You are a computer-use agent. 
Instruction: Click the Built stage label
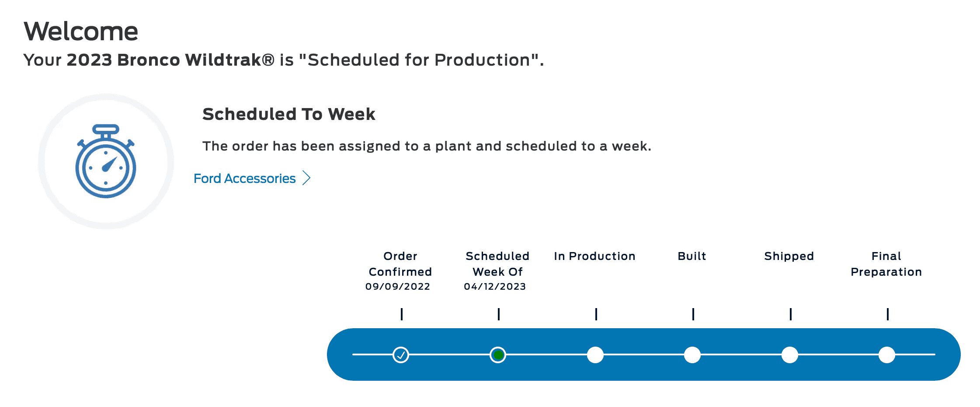[692, 256]
